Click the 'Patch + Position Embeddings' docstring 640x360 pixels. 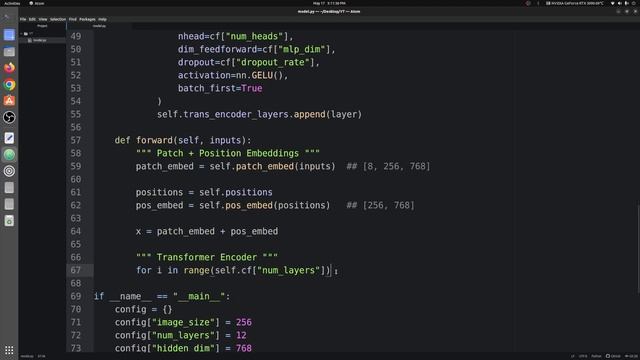point(228,153)
